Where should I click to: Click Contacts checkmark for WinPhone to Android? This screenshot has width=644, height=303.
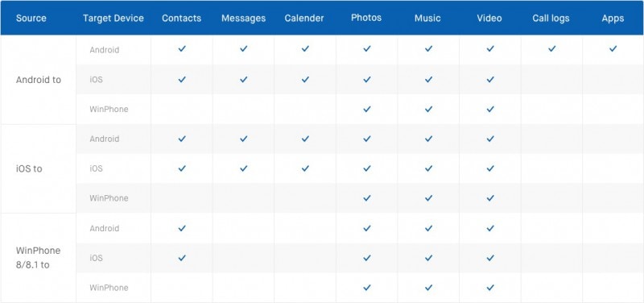[x=182, y=228]
